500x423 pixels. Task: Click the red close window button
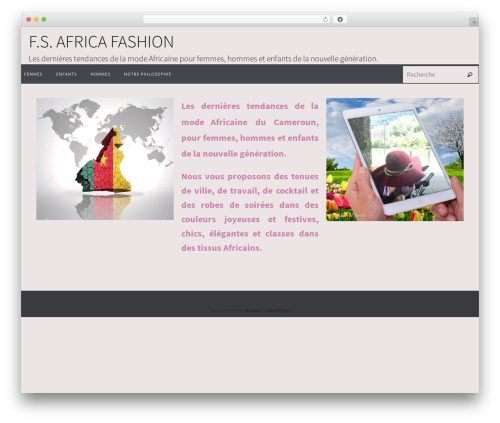click(29, 20)
